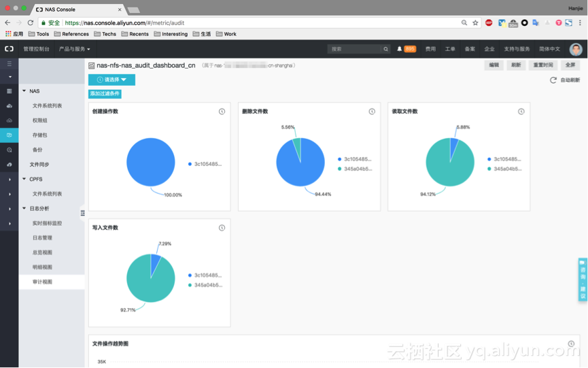The width and height of the screenshot is (588, 368).
Task: Click 备案 in top bar
Action: pos(470,49)
